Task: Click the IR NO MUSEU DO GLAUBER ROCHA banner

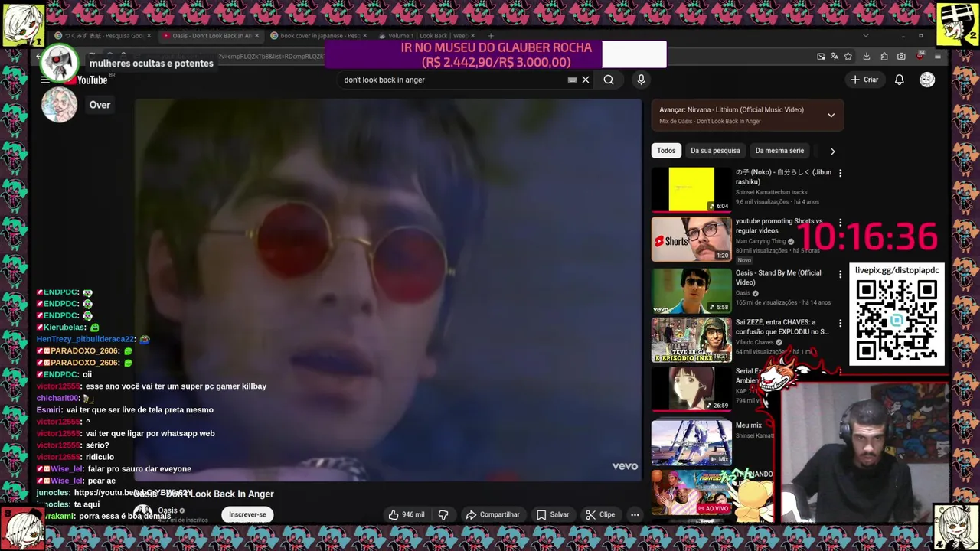Action: pos(495,54)
